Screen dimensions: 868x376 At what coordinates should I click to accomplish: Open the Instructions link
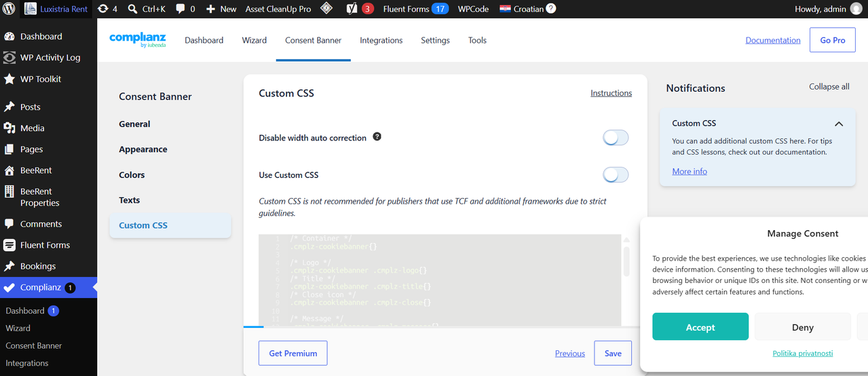click(611, 93)
